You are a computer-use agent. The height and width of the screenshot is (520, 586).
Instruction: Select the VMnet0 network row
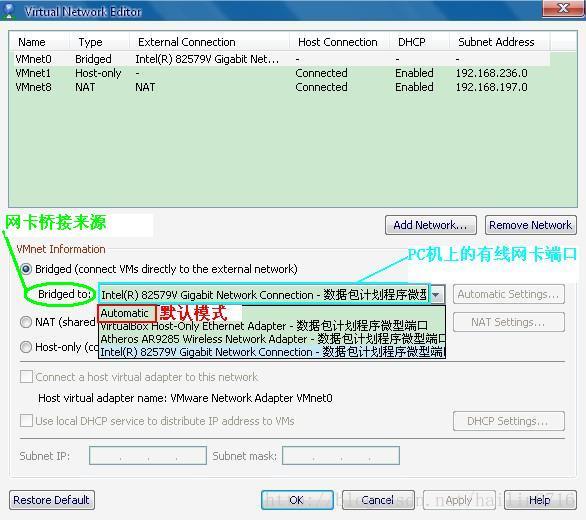click(282, 59)
